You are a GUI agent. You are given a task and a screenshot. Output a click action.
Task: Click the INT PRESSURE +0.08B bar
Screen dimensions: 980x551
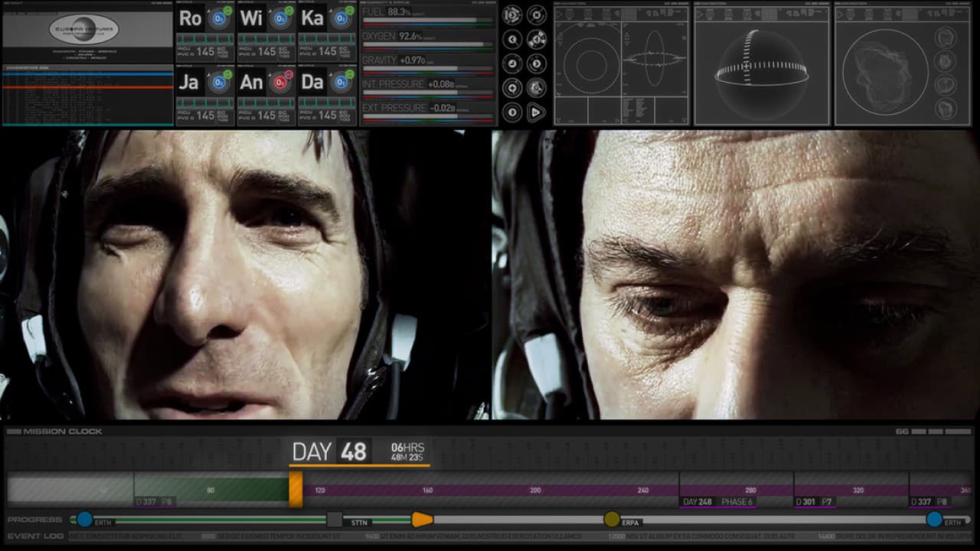(428, 93)
